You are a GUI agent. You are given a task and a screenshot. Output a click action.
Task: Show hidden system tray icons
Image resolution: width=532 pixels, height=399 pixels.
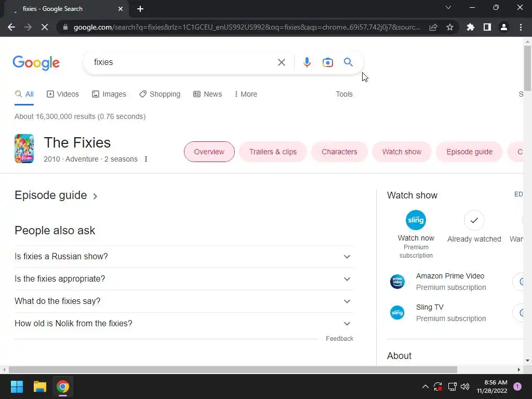click(x=425, y=387)
